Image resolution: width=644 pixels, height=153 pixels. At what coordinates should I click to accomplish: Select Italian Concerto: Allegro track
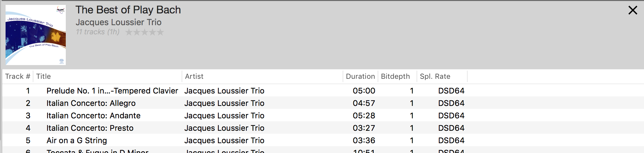(x=323, y=103)
